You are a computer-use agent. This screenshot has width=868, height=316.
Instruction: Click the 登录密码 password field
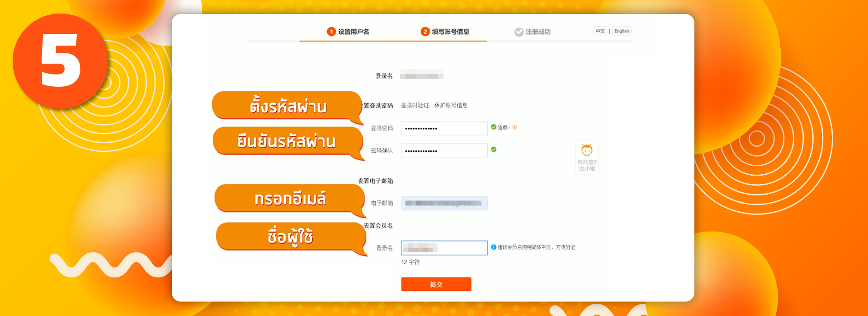[444, 128]
